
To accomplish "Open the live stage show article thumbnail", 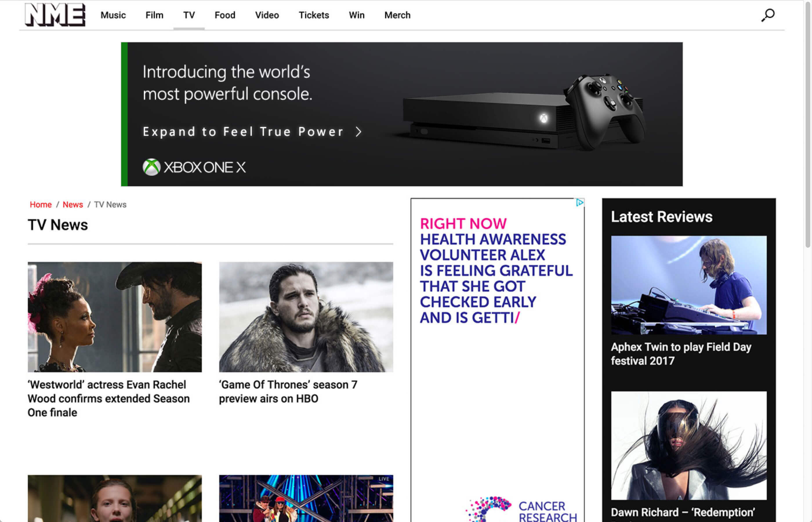I will pos(306,498).
